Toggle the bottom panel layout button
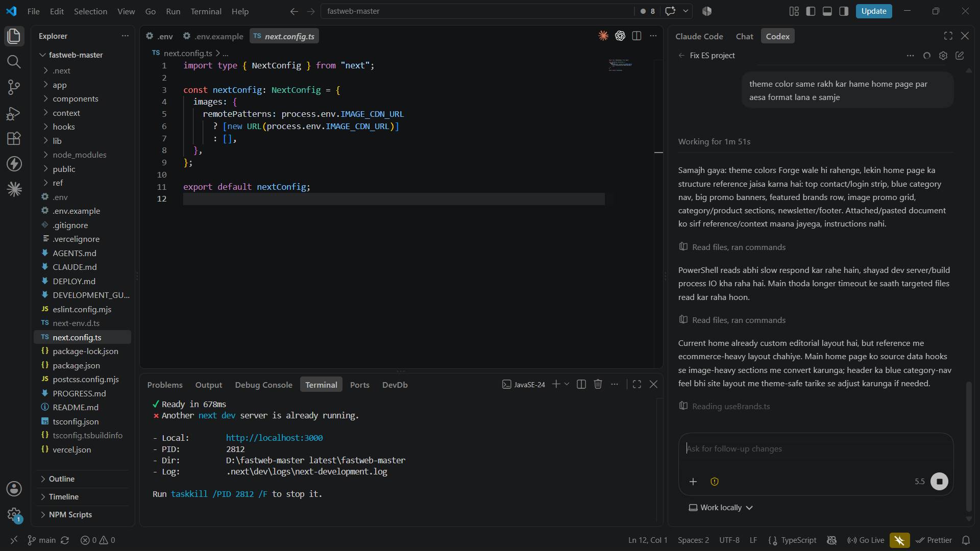 point(827,11)
